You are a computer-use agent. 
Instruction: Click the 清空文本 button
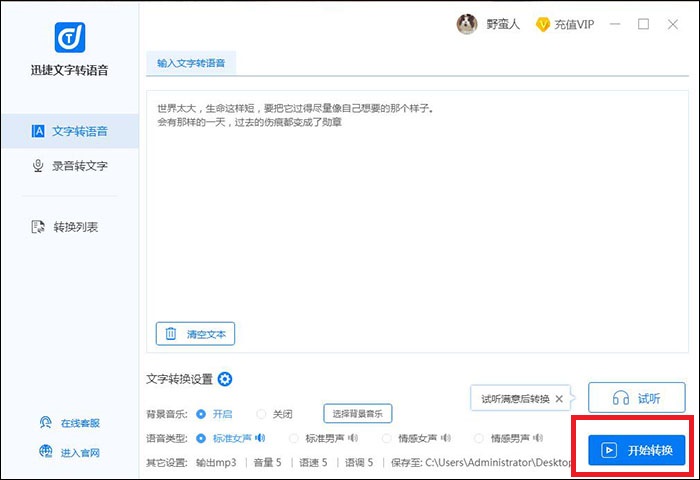pyautogui.click(x=196, y=334)
